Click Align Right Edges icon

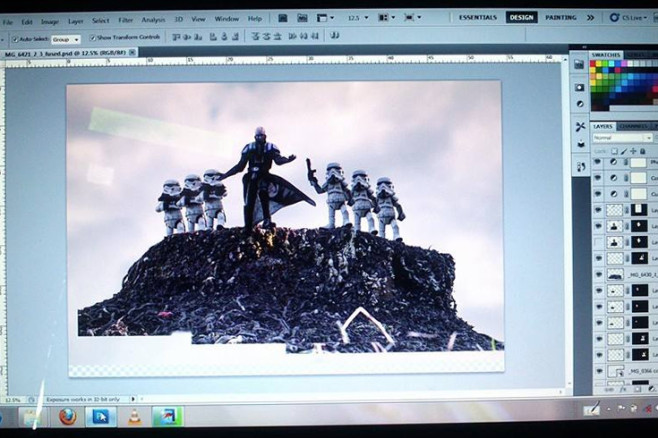tap(235, 36)
